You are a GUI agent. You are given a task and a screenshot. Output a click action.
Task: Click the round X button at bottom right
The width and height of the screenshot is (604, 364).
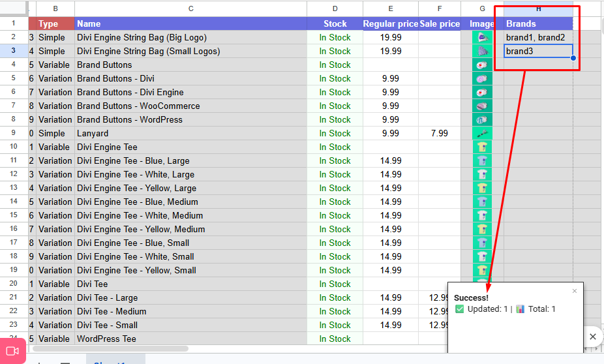pyautogui.click(x=593, y=337)
